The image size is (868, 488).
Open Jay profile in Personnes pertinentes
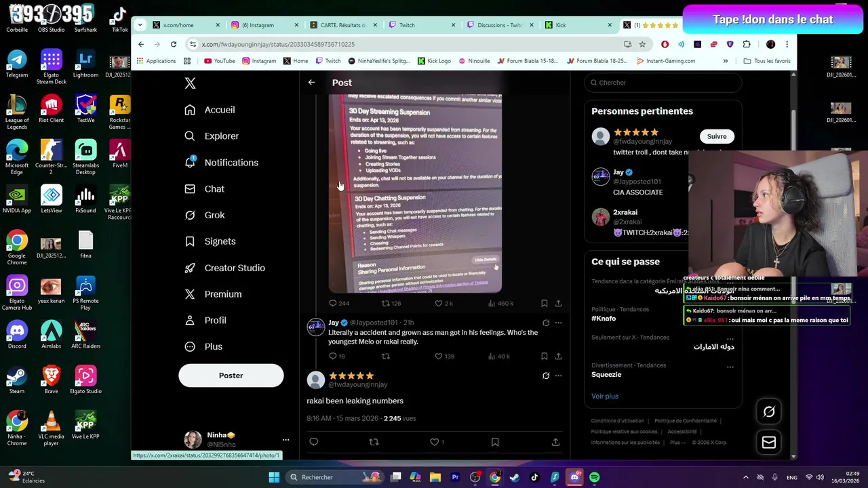tap(618, 172)
